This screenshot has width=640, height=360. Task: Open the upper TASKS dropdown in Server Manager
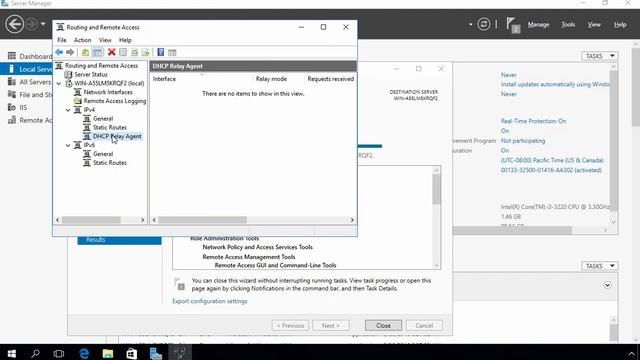coord(600,56)
